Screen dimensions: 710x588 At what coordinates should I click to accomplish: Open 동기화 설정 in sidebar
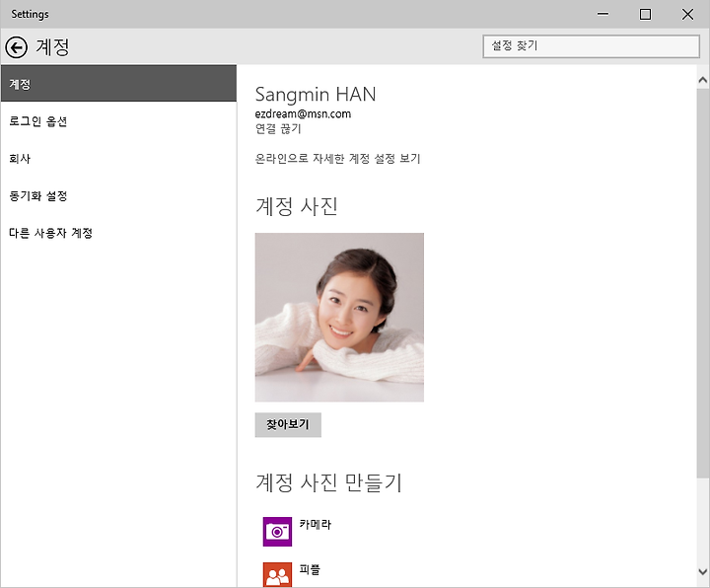click(118, 195)
